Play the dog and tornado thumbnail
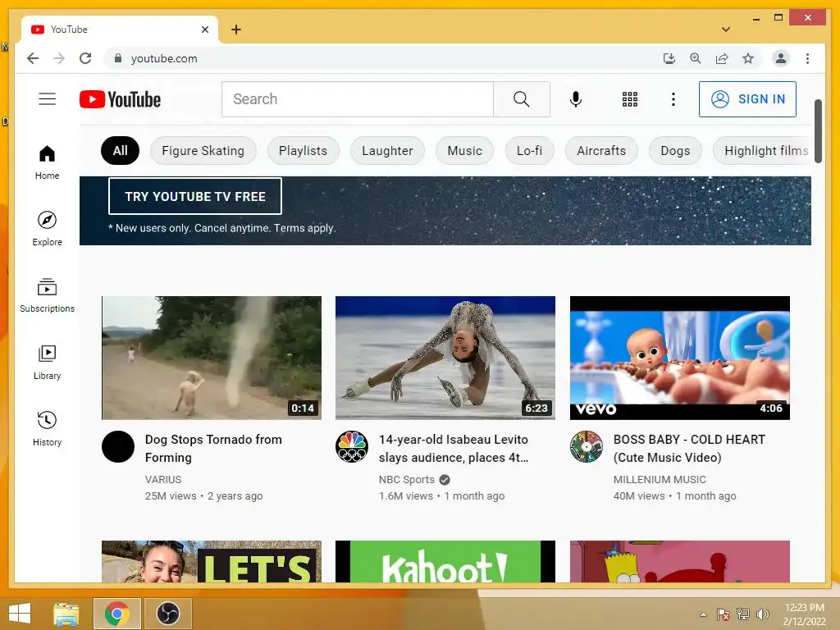Image resolution: width=840 pixels, height=630 pixels. 212,358
